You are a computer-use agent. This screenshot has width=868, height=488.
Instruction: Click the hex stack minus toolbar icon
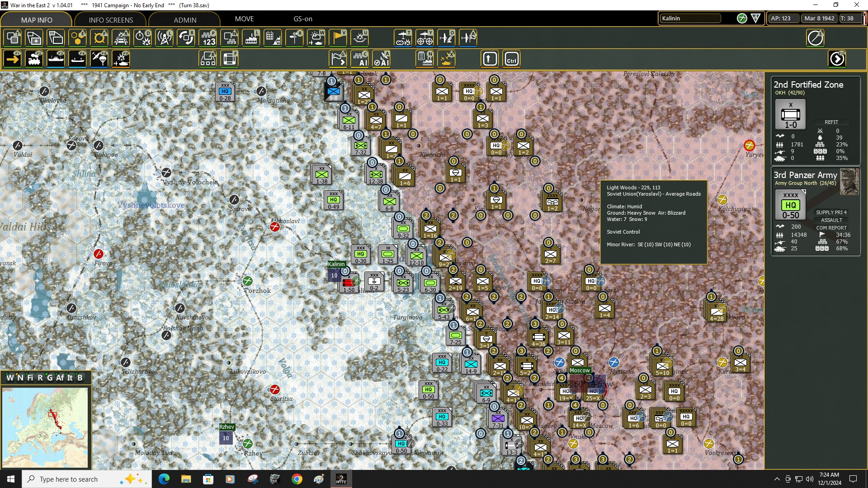[x=56, y=38]
